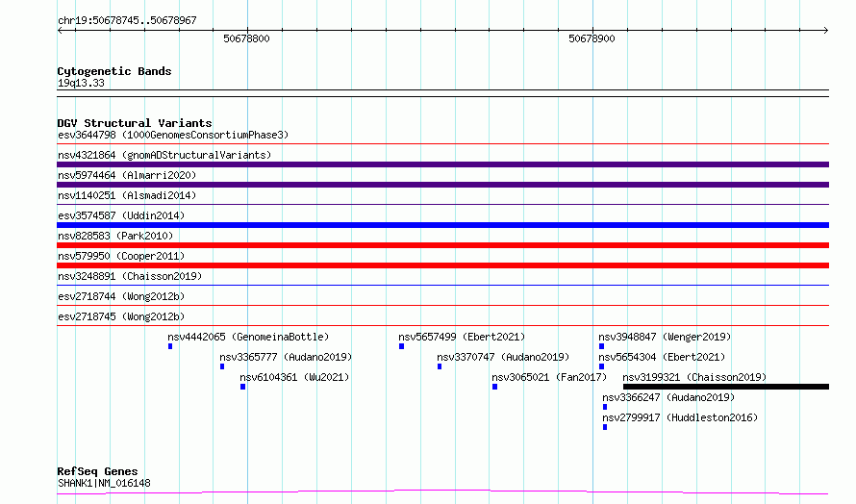Screen dimensions: 856x504
Task: Open the nsv3366247 (Audano2019) label
Action: point(668,397)
